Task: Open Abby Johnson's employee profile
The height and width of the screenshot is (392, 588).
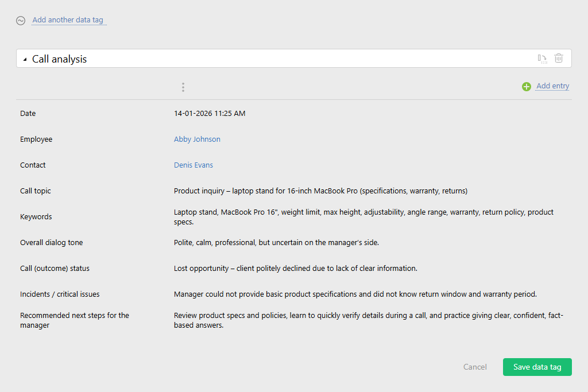Action: click(x=197, y=139)
